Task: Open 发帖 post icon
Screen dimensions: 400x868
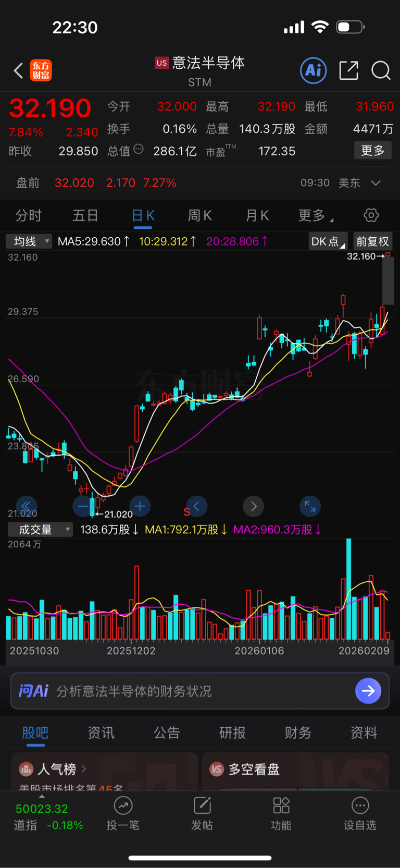Action: 202,805
